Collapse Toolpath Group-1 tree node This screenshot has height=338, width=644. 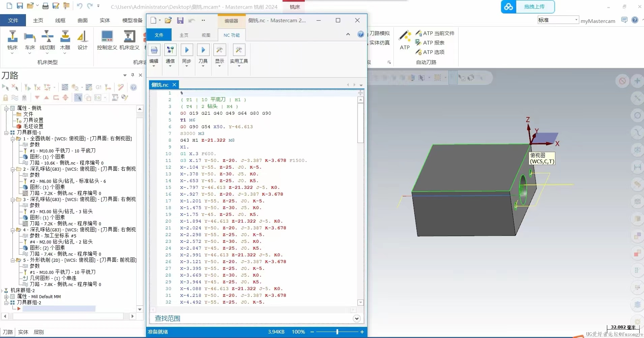[6, 133]
